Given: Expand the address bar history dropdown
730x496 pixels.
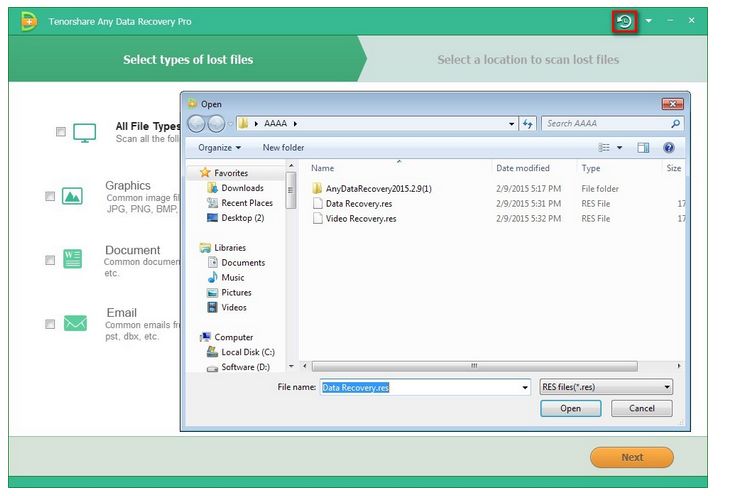Looking at the screenshot, I should coord(512,124).
